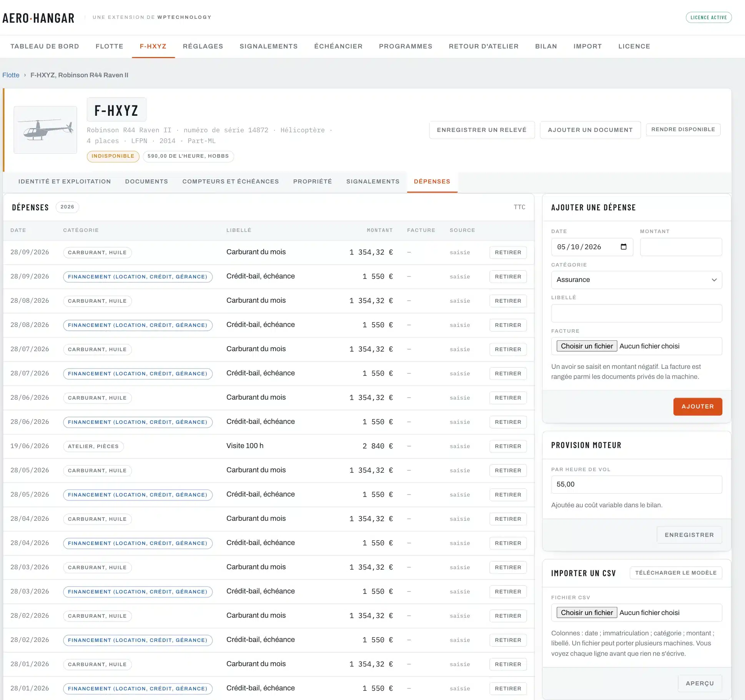745x700 pixels.
Task: Open the Retour d'atelier tab
Action: pos(484,46)
